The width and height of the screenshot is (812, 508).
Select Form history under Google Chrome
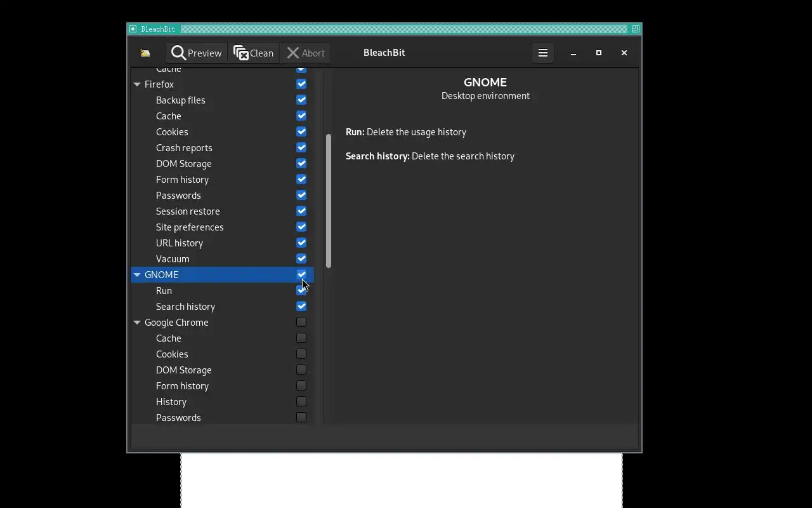point(222,385)
